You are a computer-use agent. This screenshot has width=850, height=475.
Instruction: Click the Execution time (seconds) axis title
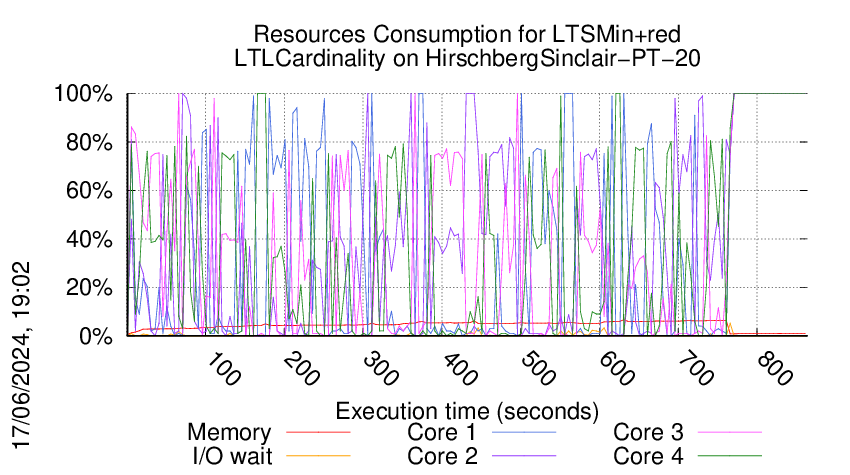tap(467, 411)
